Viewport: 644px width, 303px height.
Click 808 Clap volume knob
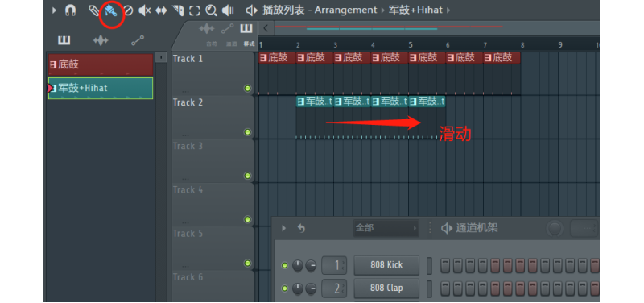tap(311, 288)
